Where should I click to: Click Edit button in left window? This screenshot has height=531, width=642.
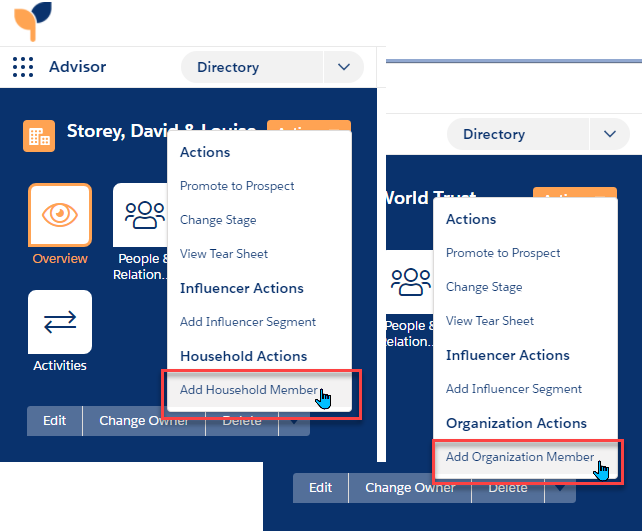click(54, 421)
